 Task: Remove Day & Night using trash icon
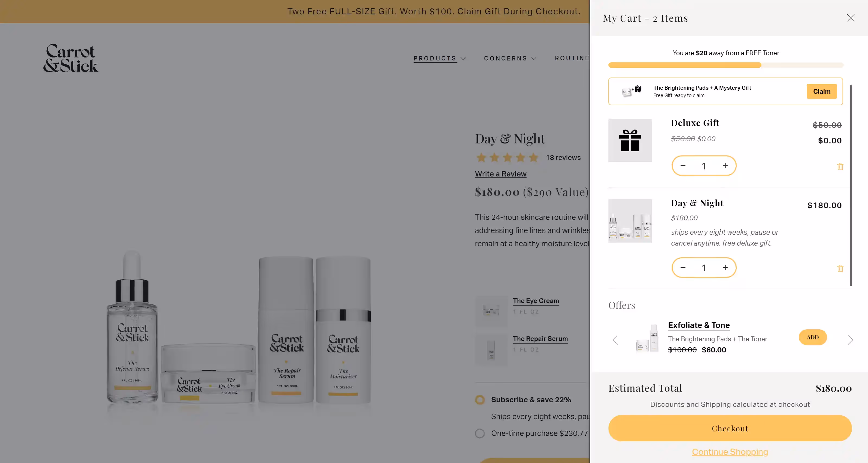point(840,268)
